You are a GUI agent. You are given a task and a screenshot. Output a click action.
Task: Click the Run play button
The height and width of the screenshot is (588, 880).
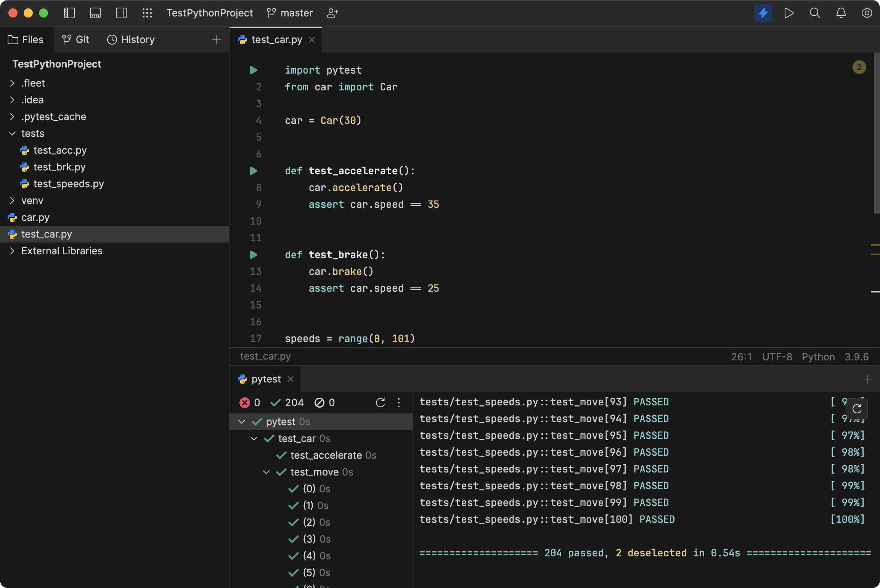[x=788, y=13]
